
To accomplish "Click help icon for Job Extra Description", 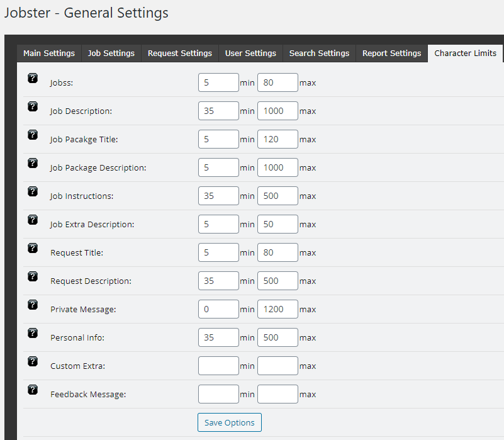I will pos(33,220).
